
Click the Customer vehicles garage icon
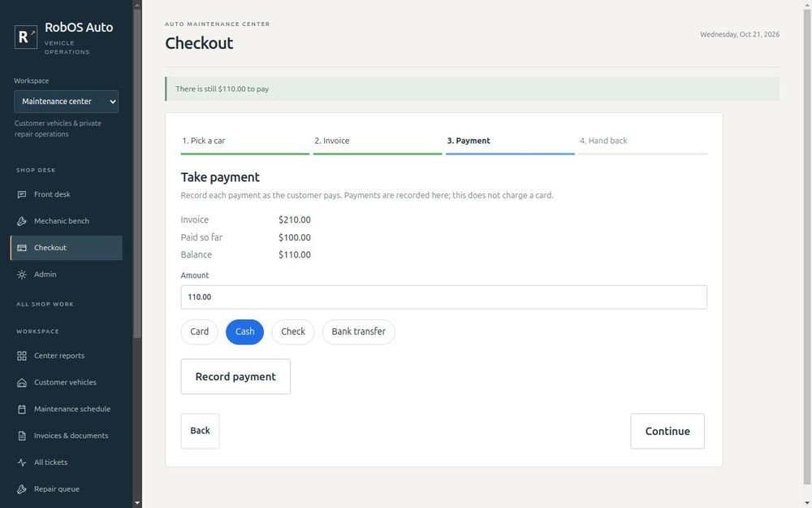(x=22, y=383)
